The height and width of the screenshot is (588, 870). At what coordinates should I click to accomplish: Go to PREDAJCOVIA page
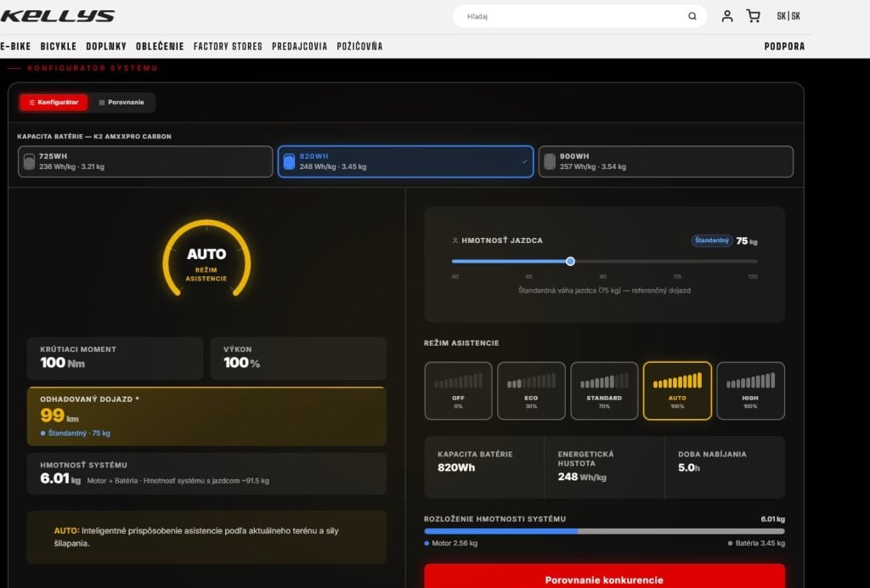point(300,47)
